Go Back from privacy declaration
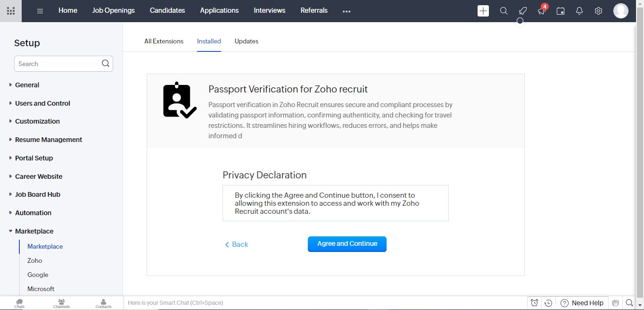The image size is (644, 310). pyautogui.click(x=236, y=244)
